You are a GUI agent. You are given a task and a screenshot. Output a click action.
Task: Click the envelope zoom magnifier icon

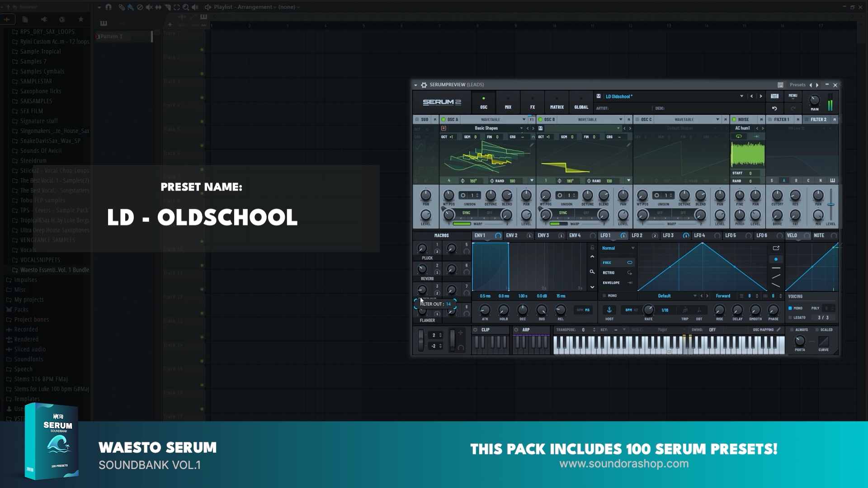[x=592, y=272]
